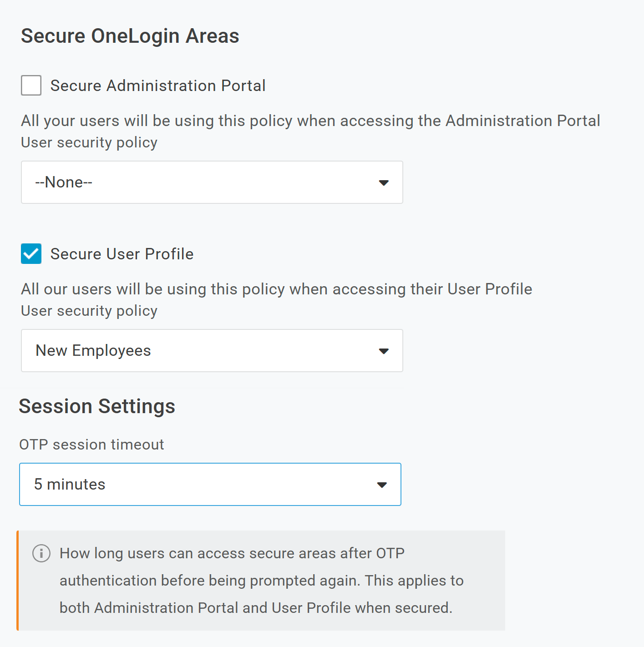The height and width of the screenshot is (647, 644).
Task: Expand the 5 minutes timeout dropdown
Action: [210, 484]
